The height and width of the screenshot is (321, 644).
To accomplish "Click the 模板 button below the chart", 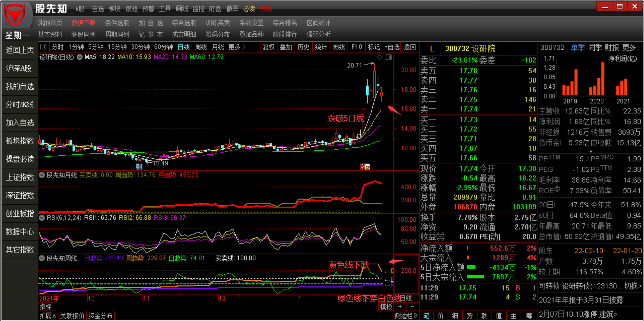I will pyautogui.click(x=386, y=307).
